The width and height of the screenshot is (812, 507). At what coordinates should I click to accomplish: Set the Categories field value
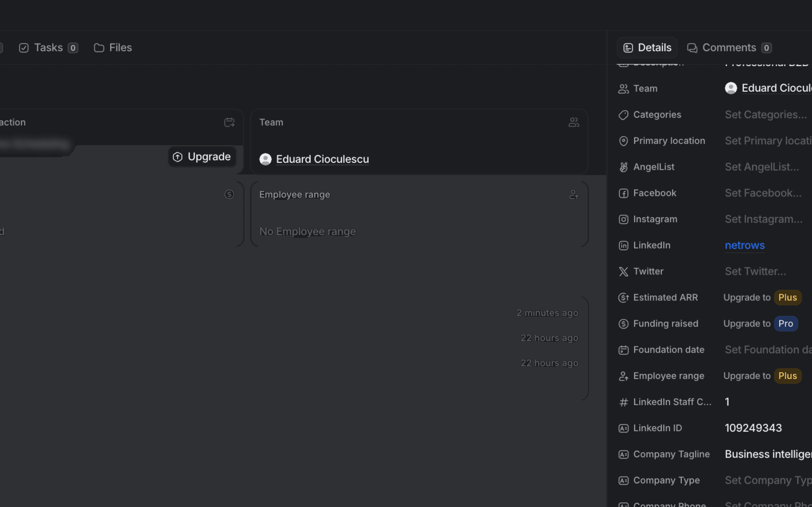765,115
